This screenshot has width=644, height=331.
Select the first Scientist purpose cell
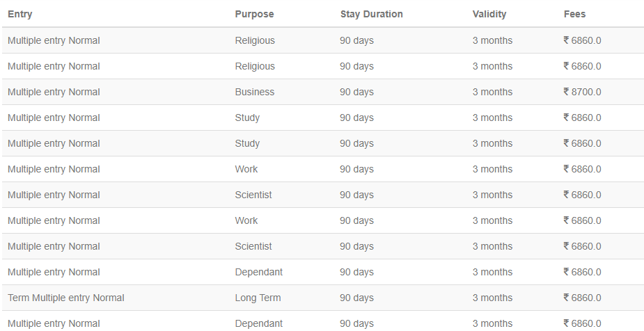point(253,195)
